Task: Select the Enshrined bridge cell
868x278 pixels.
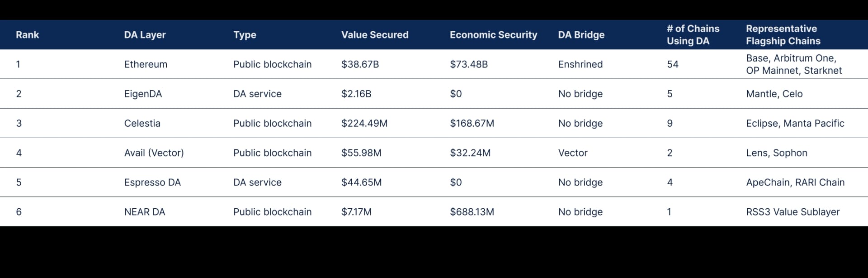Action: 580,64
